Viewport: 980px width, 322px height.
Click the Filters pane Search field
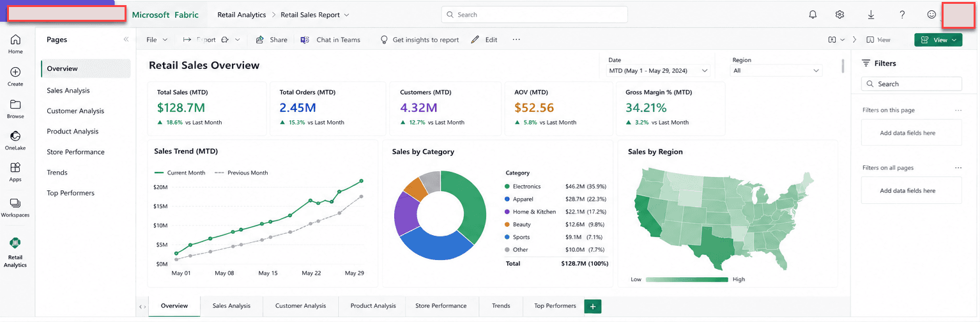(911, 84)
